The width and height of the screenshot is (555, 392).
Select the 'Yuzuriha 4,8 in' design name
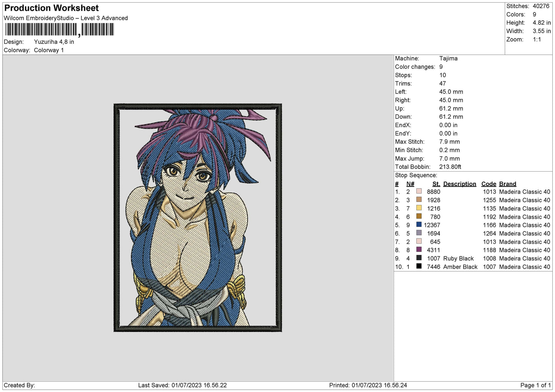tap(54, 42)
